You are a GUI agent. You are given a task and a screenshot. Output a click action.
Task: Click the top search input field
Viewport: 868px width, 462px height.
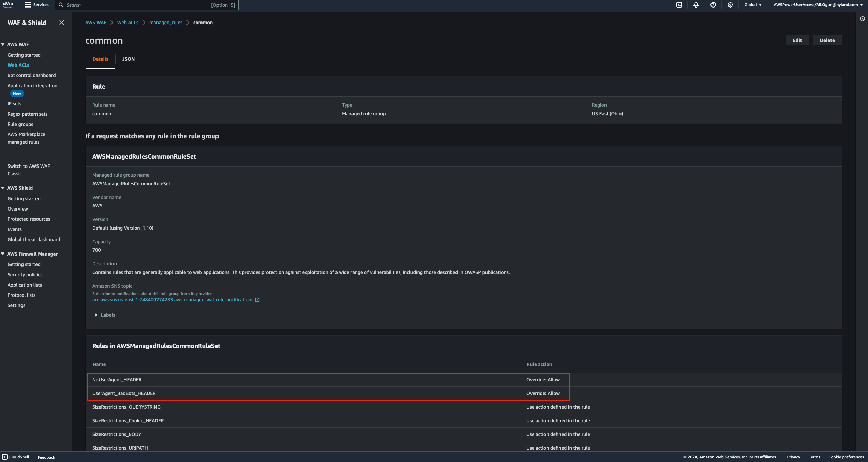tap(136, 5)
